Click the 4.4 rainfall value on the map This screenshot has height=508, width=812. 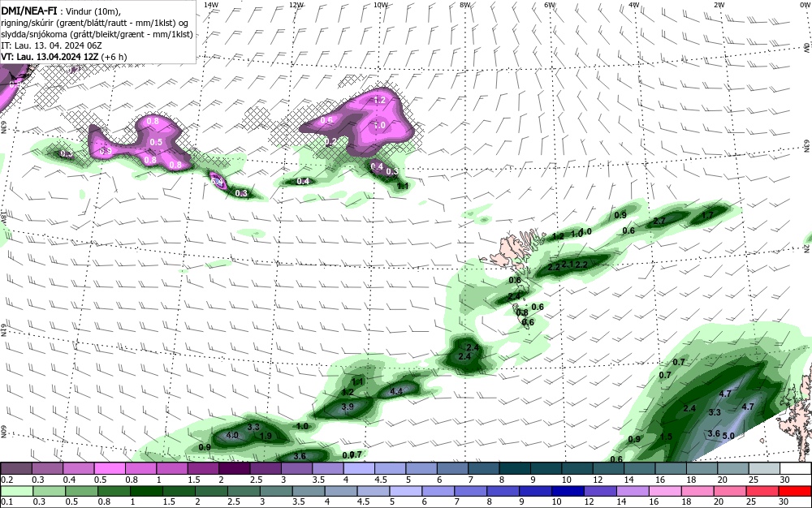click(x=396, y=391)
